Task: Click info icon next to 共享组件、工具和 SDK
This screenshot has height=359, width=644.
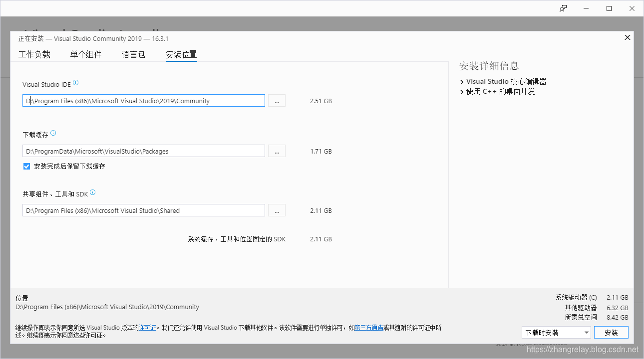Action: [x=93, y=192]
